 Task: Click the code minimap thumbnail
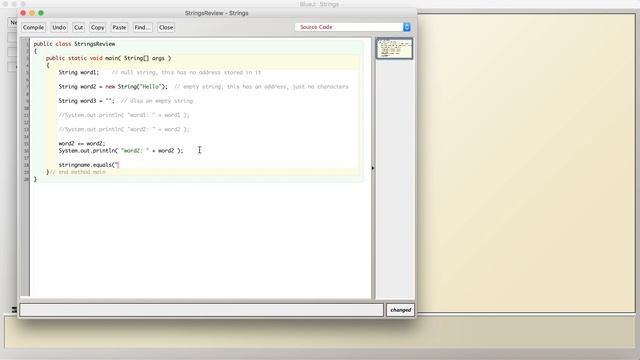pos(394,49)
